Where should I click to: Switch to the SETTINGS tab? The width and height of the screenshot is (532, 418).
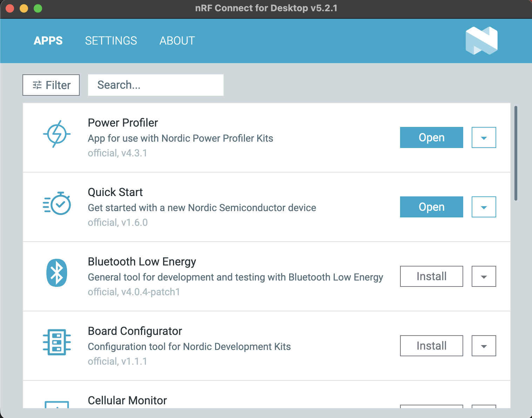pyautogui.click(x=111, y=41)
